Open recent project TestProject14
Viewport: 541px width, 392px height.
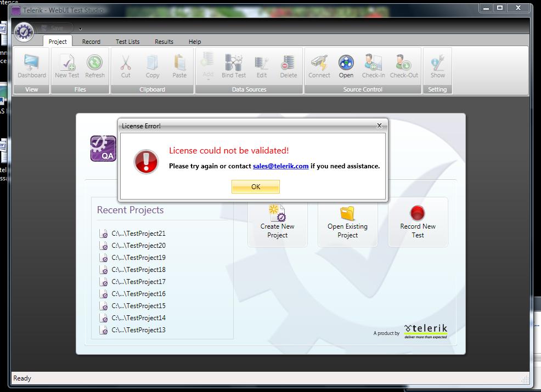[133, 318]
